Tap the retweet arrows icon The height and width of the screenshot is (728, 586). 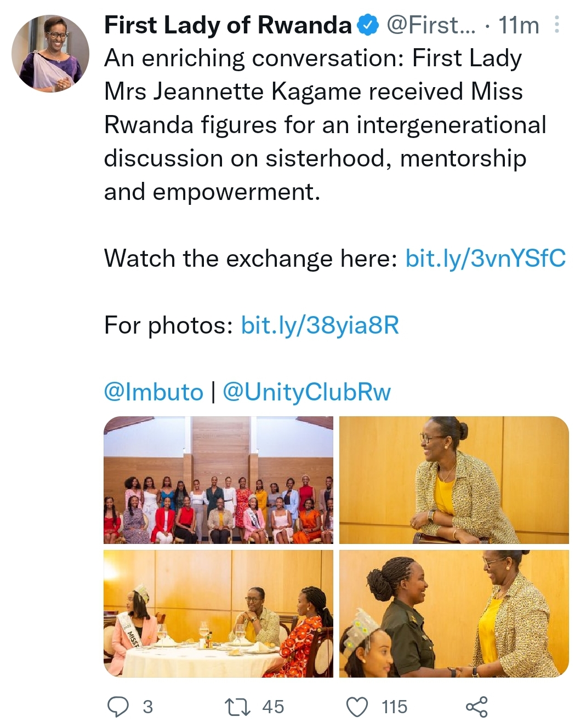pyautogui.click(x=238, y=707)
